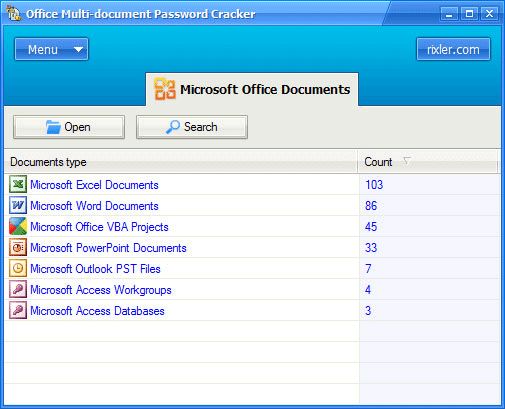
Task: Click the Excel icon in the documents list
Action: click(x=18, y=184)
